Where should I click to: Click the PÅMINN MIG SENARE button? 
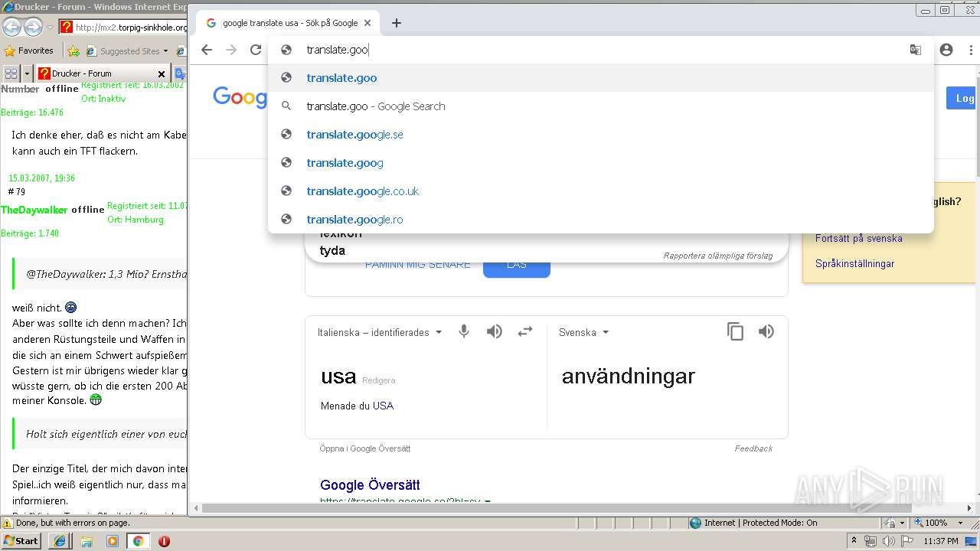417,264
